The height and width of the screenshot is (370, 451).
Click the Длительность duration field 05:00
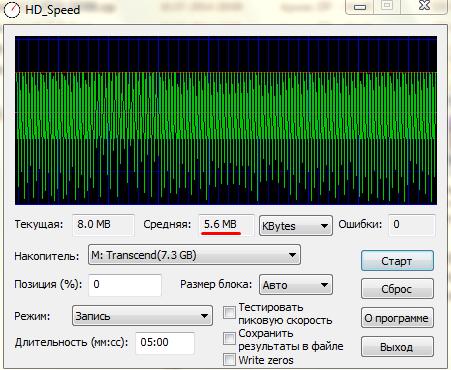tap(165, 343)
